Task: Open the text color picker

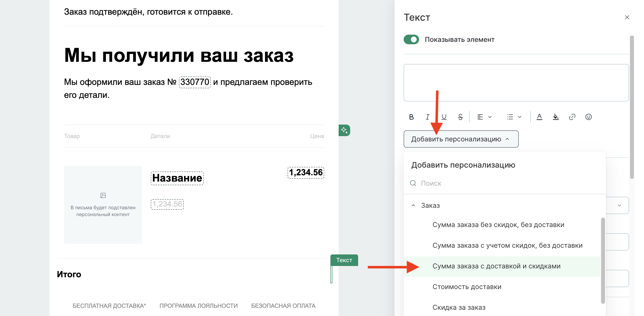Action: (x=539, y=117)
